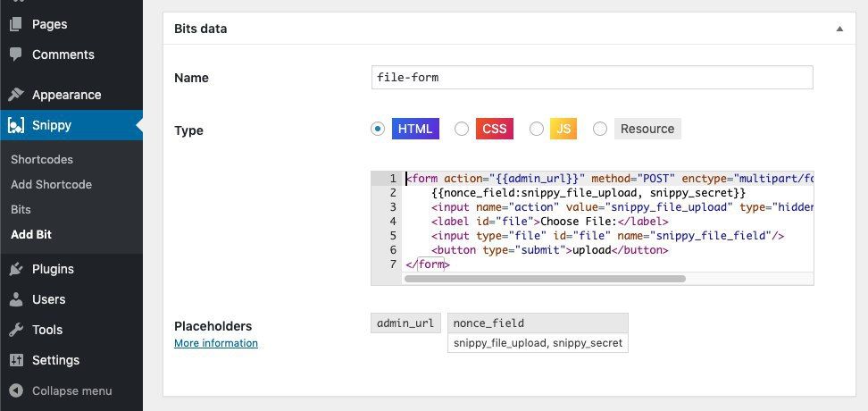Click line number 6 in editor gutter
Screen dimensions: 868x411
pos(393,250)
